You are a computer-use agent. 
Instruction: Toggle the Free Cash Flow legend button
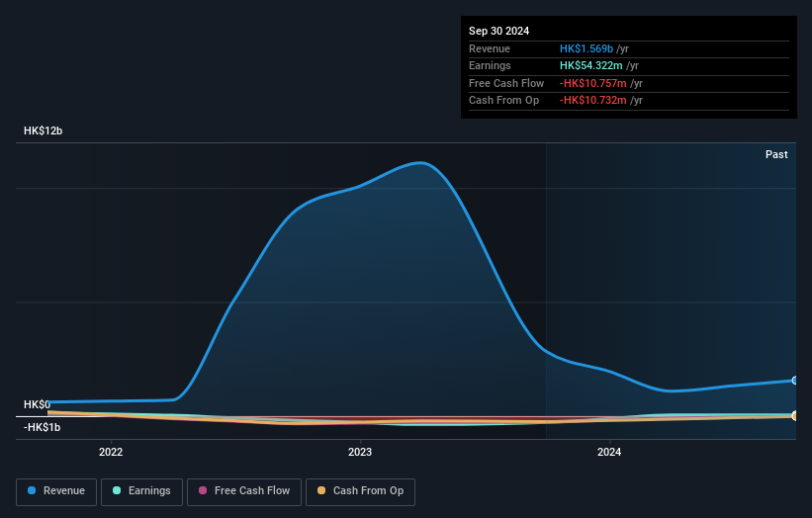244,491
